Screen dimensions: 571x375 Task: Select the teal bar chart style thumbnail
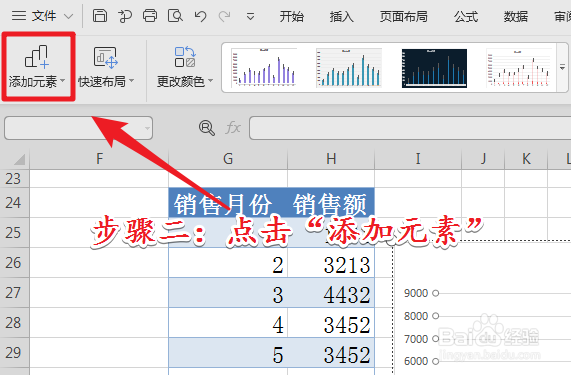pos(349,68)
